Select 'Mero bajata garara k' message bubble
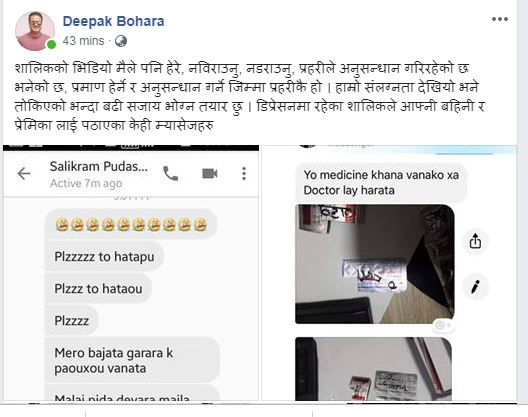 tap(132, 360)
